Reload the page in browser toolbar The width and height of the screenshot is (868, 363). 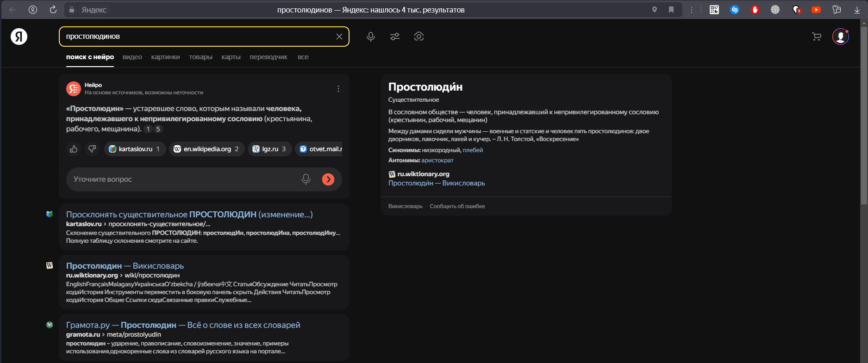pyautogui.click(x=53, y=10)
